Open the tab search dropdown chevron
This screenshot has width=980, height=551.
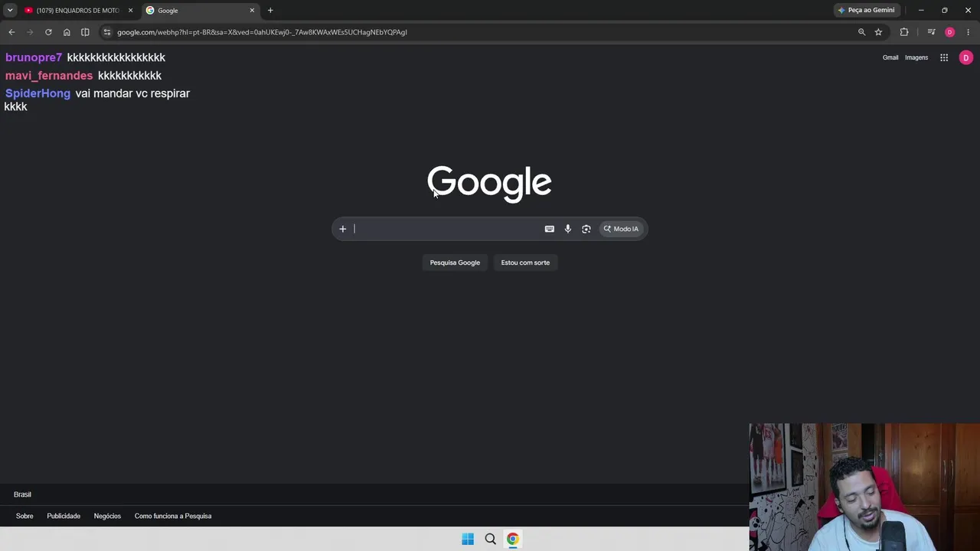(10, 11)
